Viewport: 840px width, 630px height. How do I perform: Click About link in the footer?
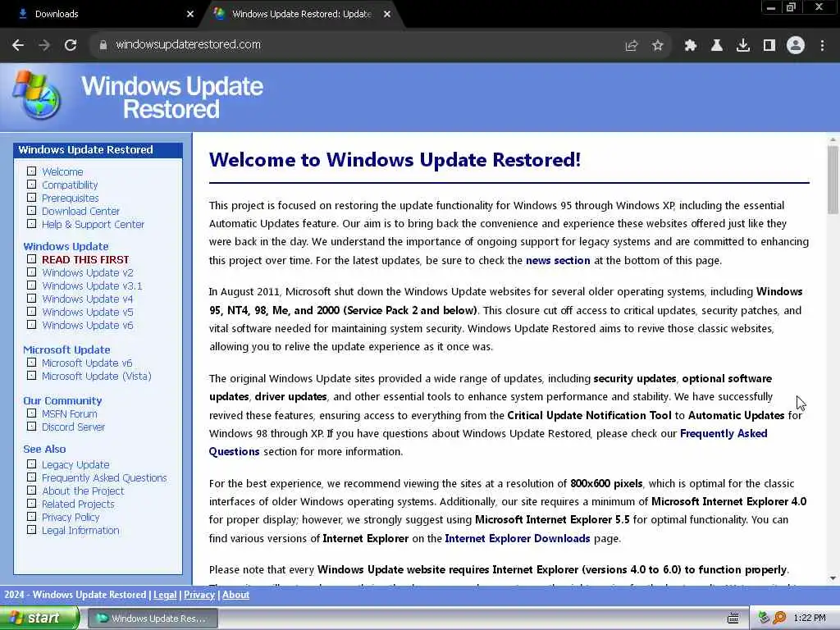point(235,595)
